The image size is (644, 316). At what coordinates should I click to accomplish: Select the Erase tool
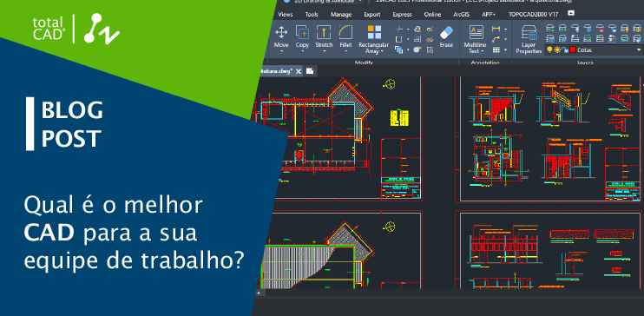(446, 36)
